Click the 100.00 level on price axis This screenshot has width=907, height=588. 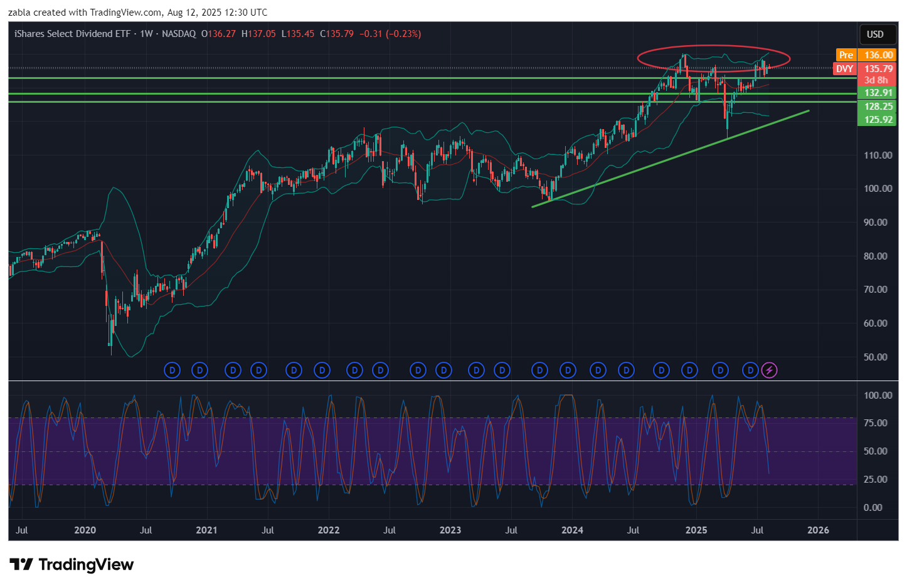tap(878, 189)
